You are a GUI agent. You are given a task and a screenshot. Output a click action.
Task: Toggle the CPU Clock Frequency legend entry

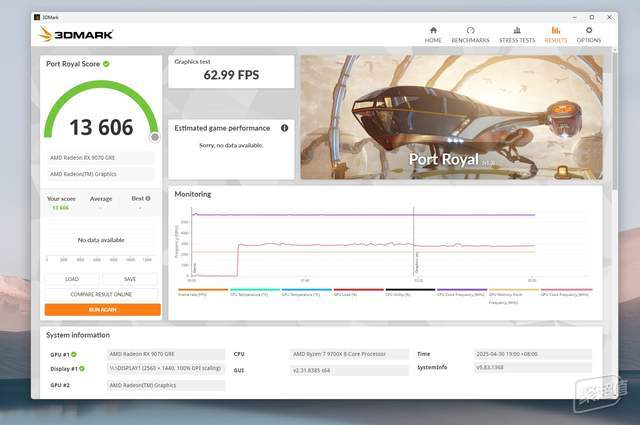(x=462, y=292)
